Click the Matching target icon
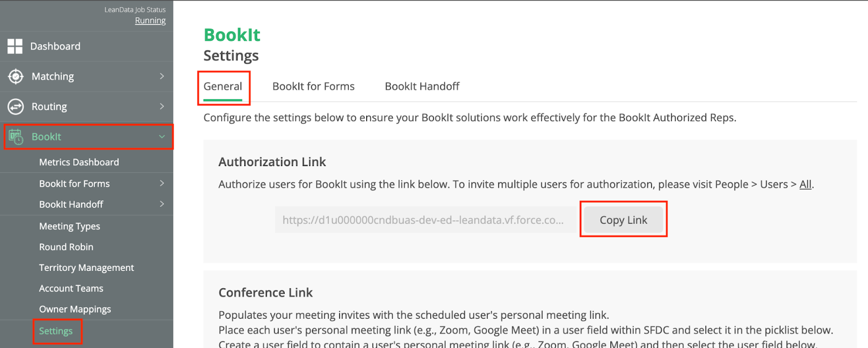 (x=16, y=77)
